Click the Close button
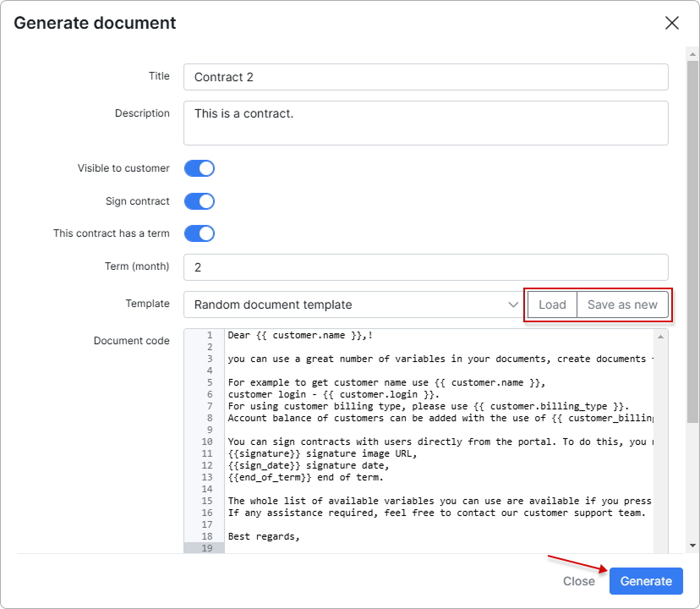 pyautogui.click(x=578, y=581)
